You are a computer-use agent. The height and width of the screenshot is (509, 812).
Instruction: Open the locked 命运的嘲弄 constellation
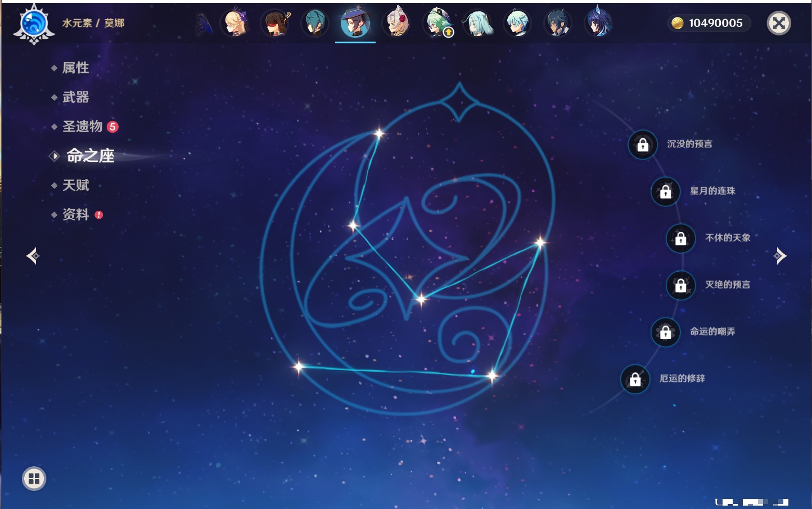point(666,332)
